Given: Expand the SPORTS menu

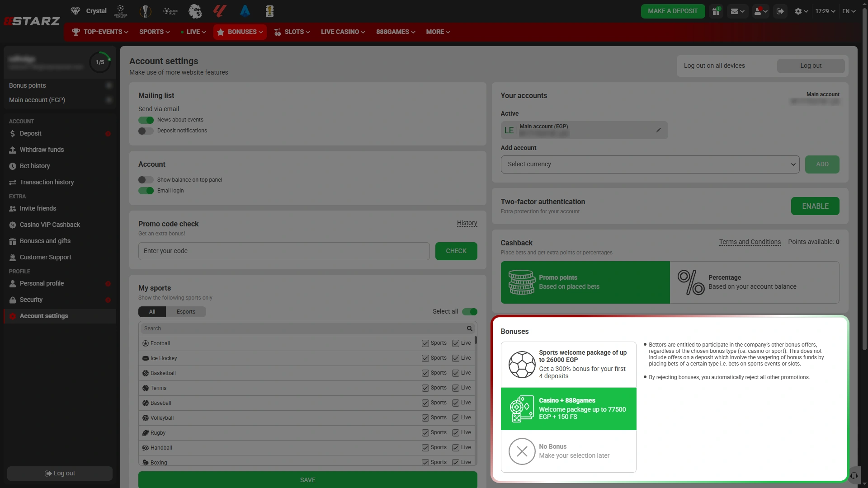Looking at the screenshot, I should pos(155,32).
